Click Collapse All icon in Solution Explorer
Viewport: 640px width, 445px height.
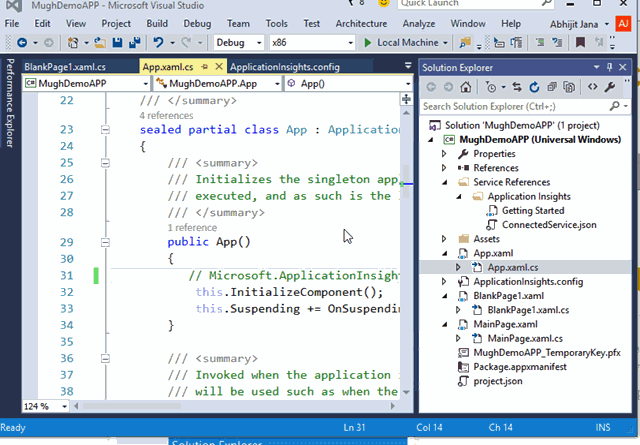point(552,87)
